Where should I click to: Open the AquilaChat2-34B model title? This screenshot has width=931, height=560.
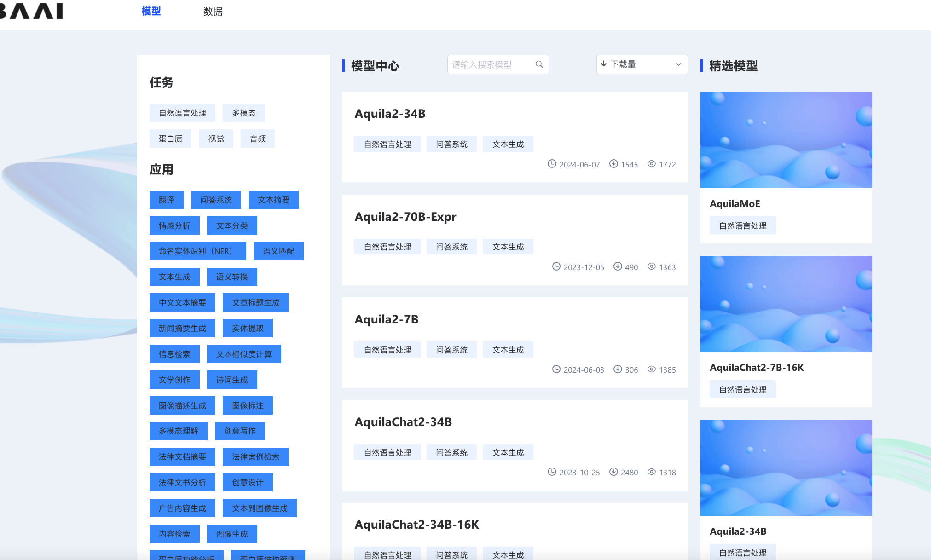(403, 422)
